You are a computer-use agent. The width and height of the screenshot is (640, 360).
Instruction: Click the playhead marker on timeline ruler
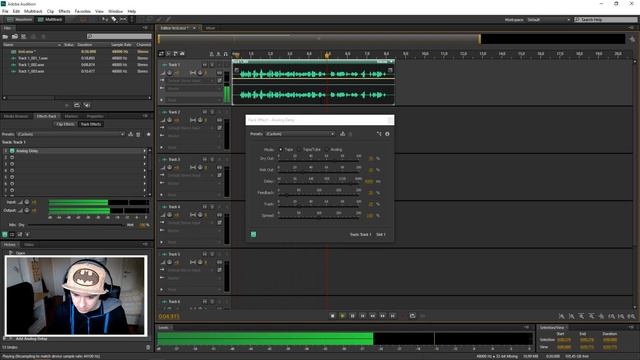coord(327,54)
